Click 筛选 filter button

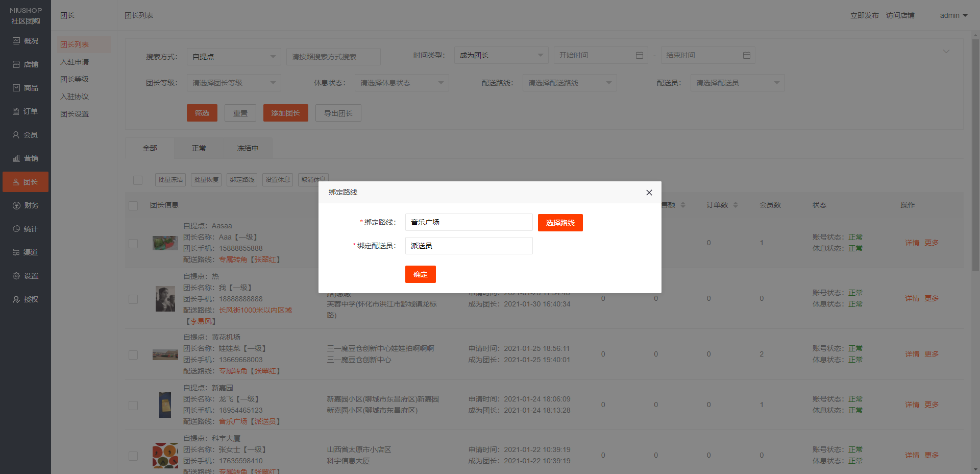coord(202,113)
